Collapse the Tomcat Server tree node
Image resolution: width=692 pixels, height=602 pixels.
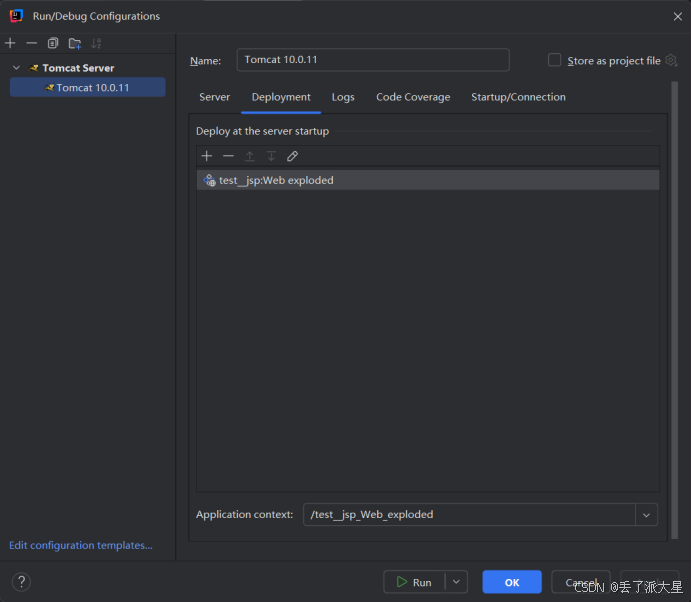point(16,68)
